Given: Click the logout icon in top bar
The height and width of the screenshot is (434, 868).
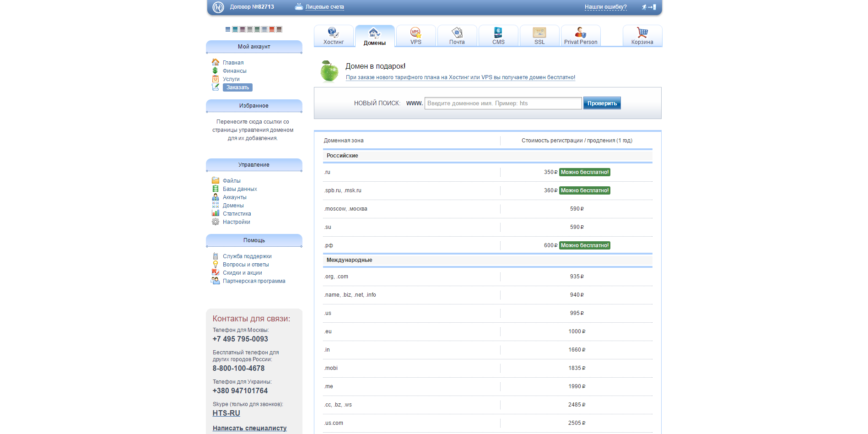Looking at the screenshot, I should [649, 7].
